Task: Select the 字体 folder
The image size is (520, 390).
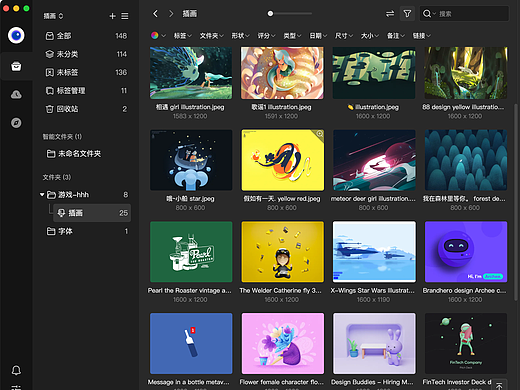Action: coord(86,231)
